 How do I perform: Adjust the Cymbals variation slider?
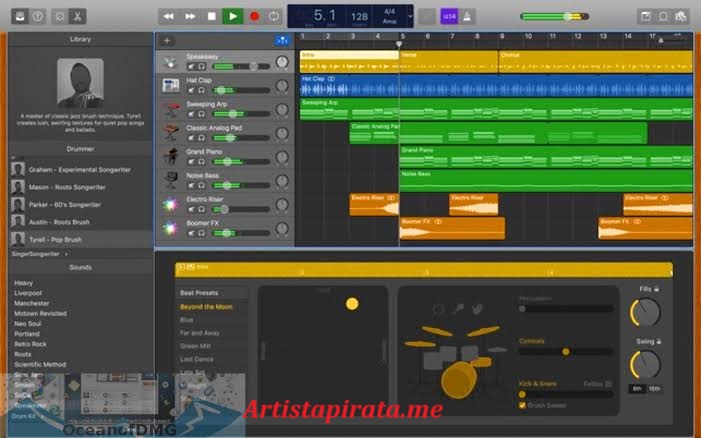[566, 352]
